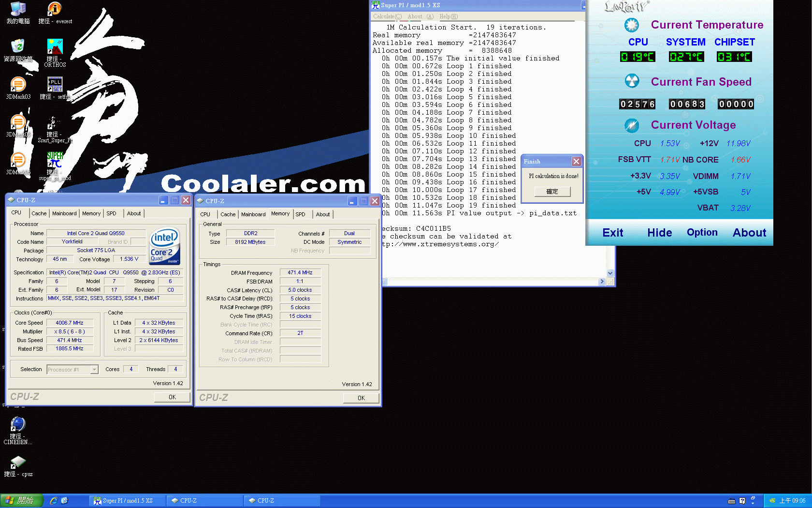This screenshot has height=508, width=812.
Task: Click the DRAM Frequency 471.4 MHz value
Action: tap(300, 273)
